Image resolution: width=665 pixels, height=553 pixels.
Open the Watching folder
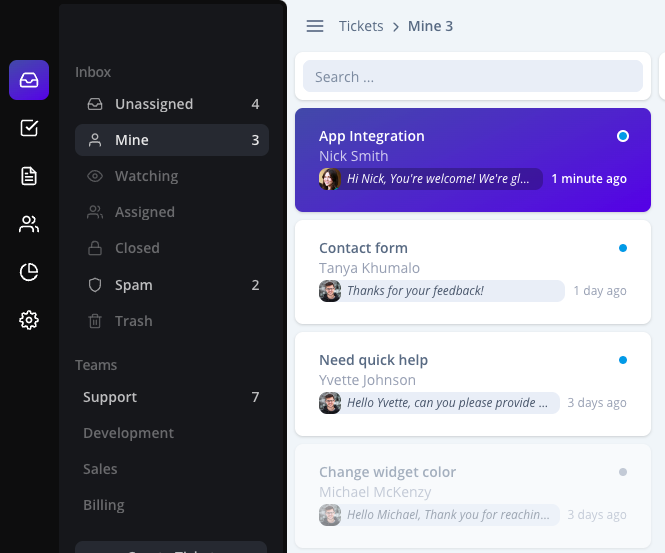coord(172,176)
